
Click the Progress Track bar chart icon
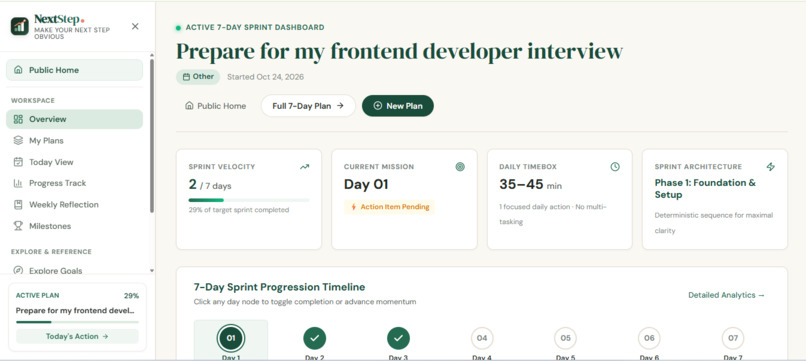[19, 183]
